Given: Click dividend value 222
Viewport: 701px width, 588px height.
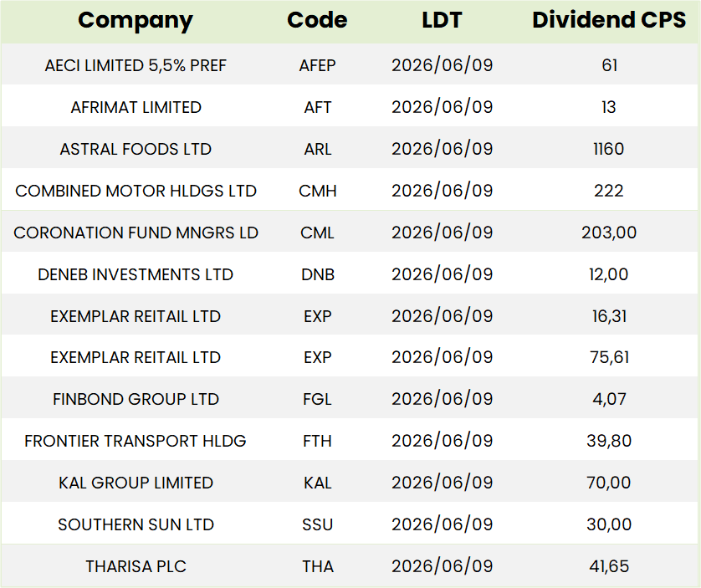Looking at the screenshot, I should [x=609, y=191].
